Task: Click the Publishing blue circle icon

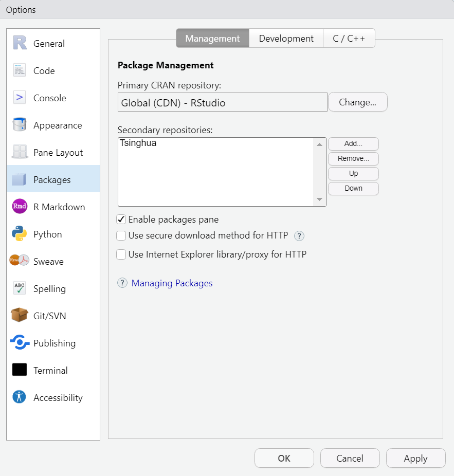Action: coord(20,342)
